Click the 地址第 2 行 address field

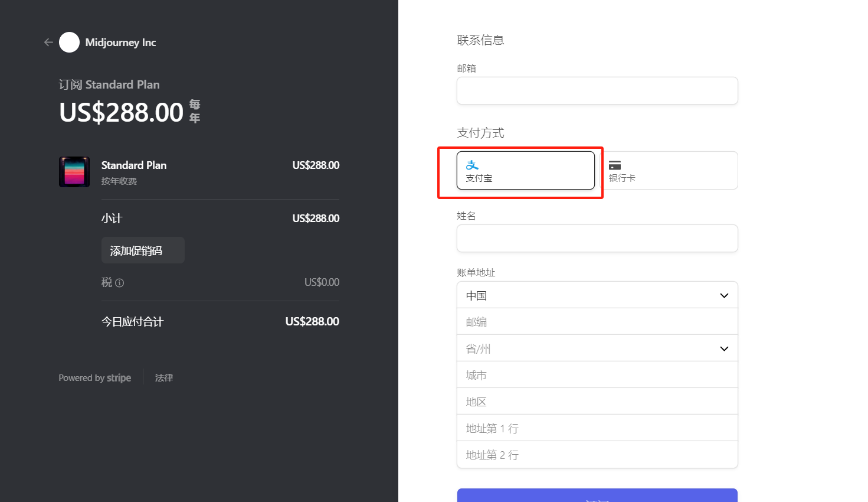597,455
